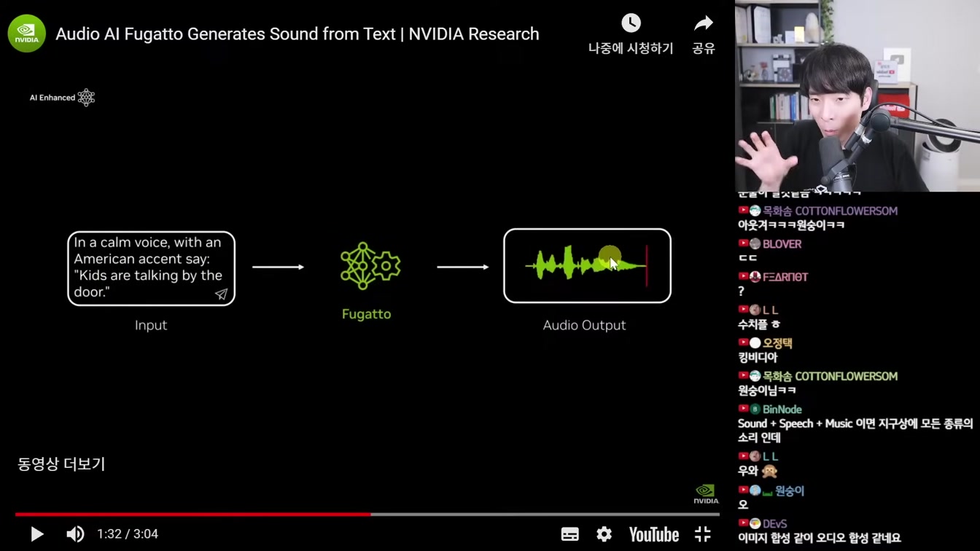Image resolution: width=980 pixels, height=551 pixels.
Task: Click the avatar icon next to 오정택
Action: [x=755, y=343]
